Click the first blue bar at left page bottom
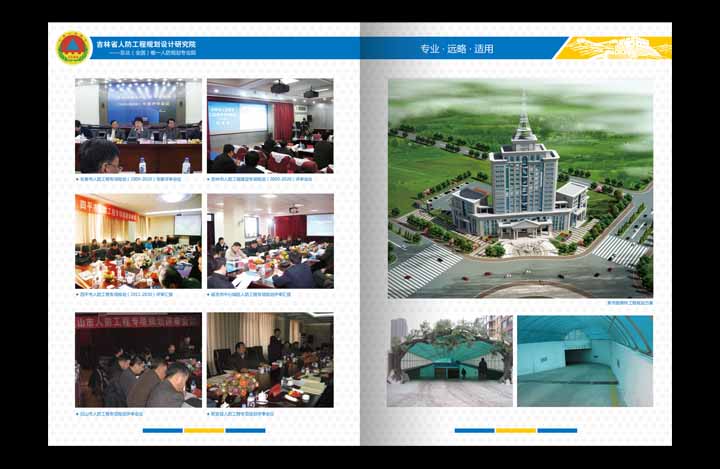This screenshot has height=469, width=720. click(x=162, y=431)
